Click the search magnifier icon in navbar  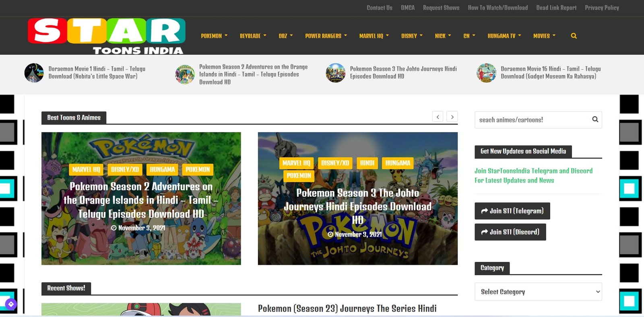coord(574,36)
